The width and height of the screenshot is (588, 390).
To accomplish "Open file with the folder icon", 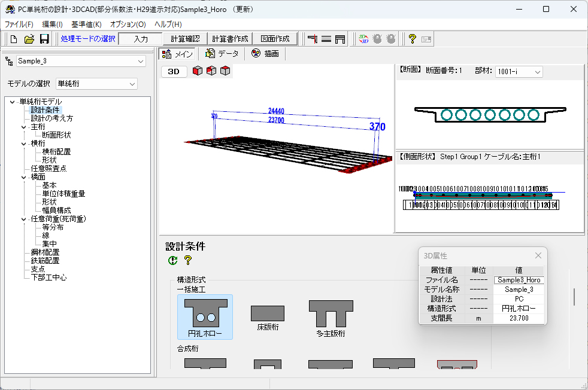I will [29, 39].
